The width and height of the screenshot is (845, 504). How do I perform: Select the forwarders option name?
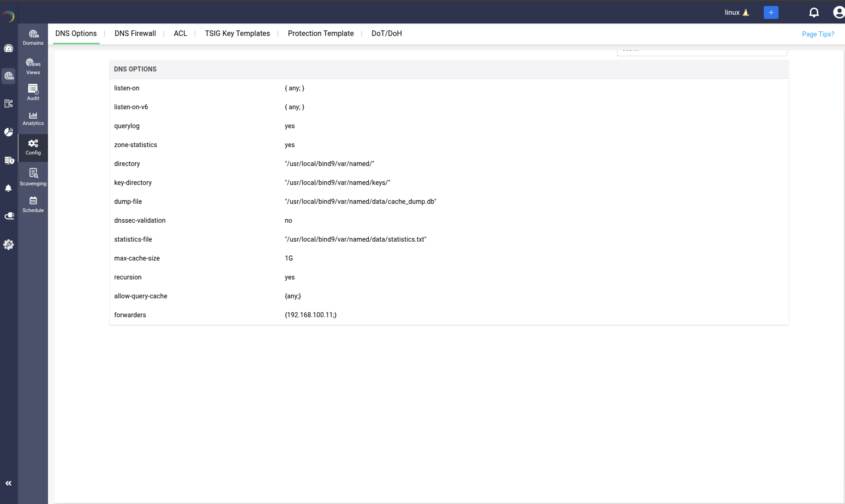[x=130, y=315]
